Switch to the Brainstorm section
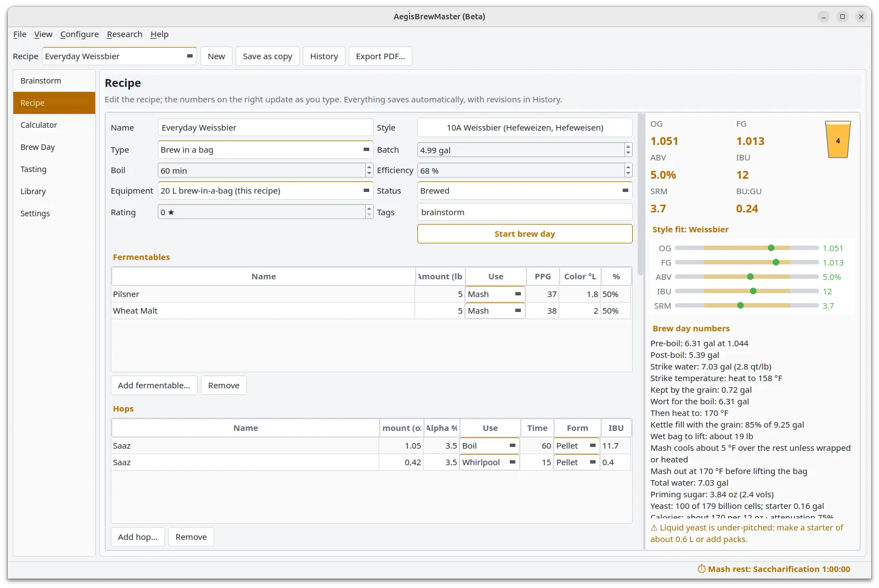Viewport: 879px width, 588px height. [x=54, y=81]
